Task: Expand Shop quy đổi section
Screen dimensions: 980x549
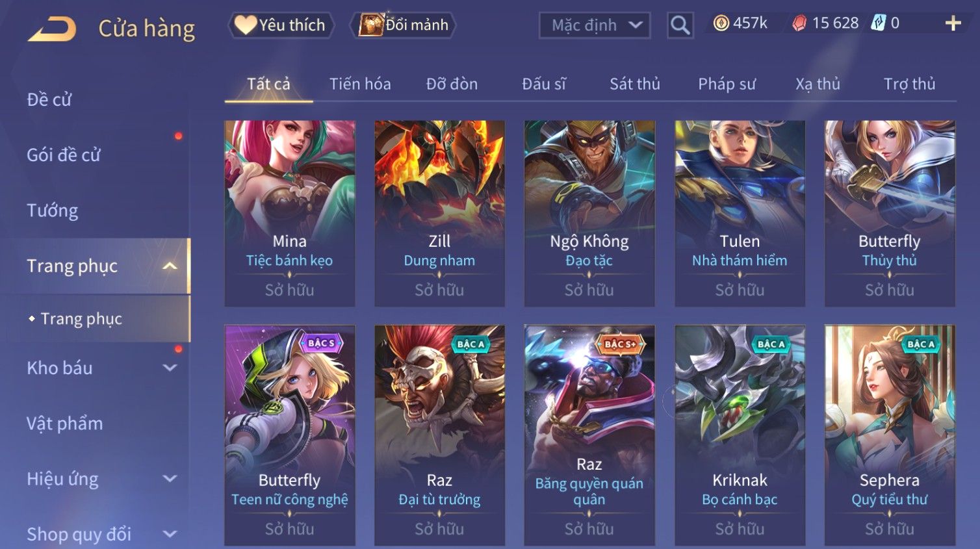Action: tap(170, 534)
